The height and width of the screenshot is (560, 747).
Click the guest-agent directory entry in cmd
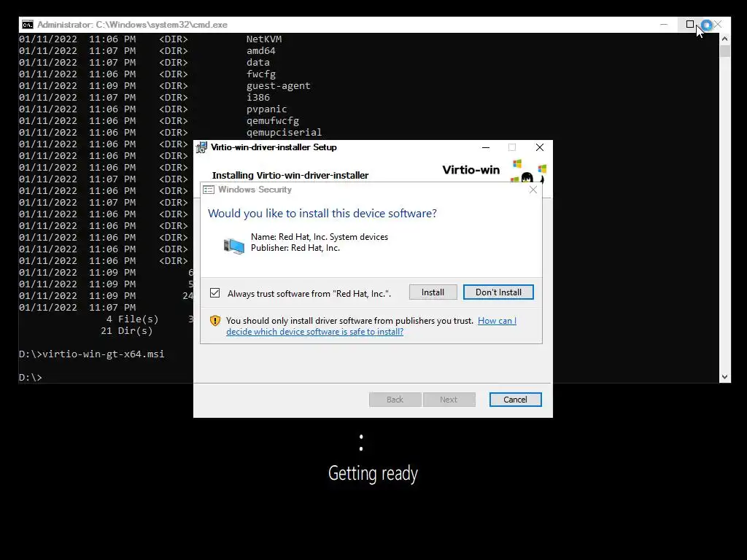278,86
